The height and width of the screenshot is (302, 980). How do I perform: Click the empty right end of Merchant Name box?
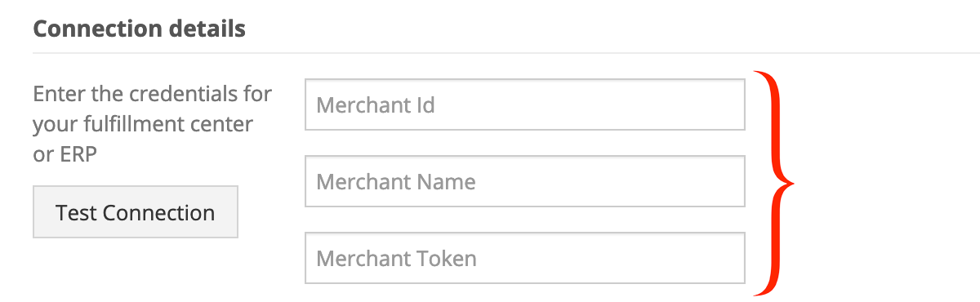[x=702, y=181]
